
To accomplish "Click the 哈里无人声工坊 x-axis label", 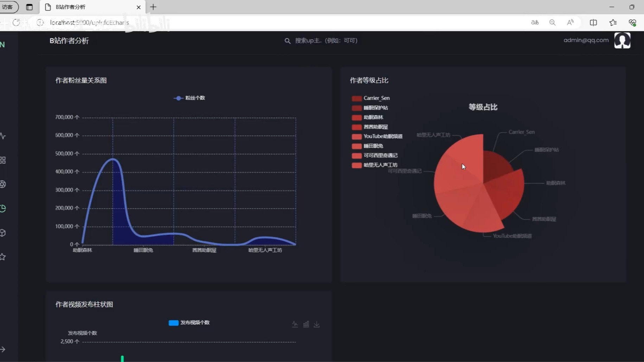I will click(265, 250).
